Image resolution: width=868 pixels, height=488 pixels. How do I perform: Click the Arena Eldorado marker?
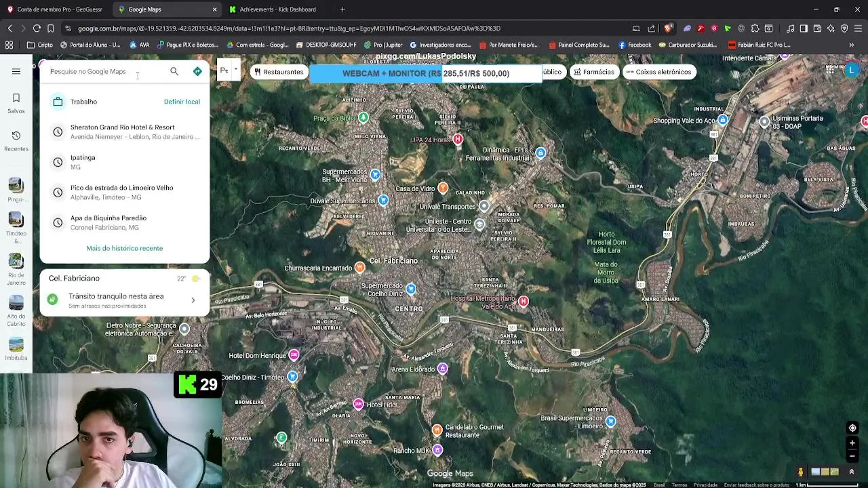[x=442, y=368]
